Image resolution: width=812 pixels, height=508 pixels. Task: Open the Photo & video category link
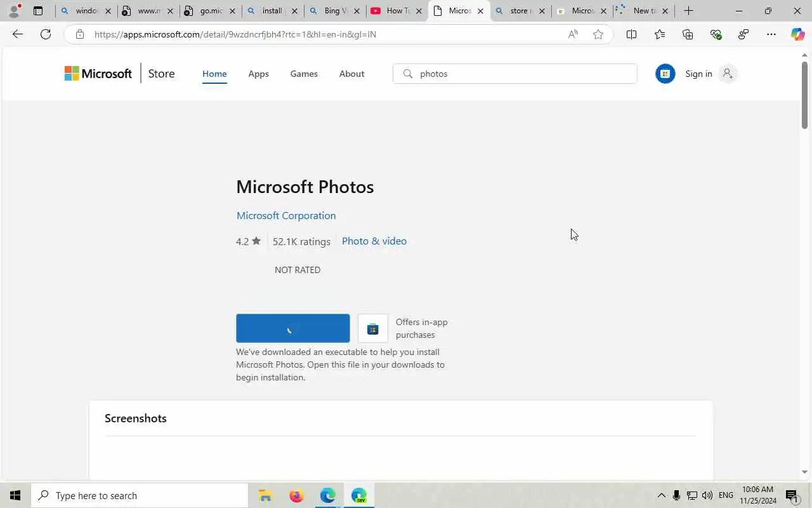click(374, 241)
